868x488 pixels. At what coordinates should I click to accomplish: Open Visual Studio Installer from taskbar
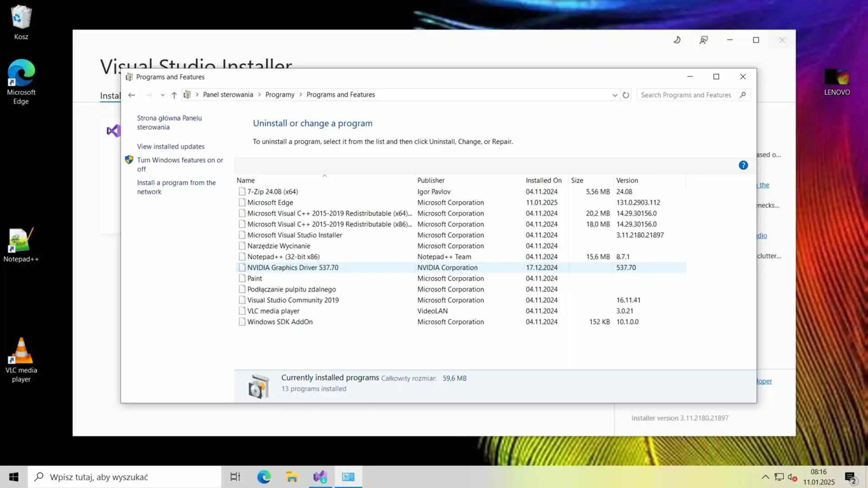click(x=320, y=477)
